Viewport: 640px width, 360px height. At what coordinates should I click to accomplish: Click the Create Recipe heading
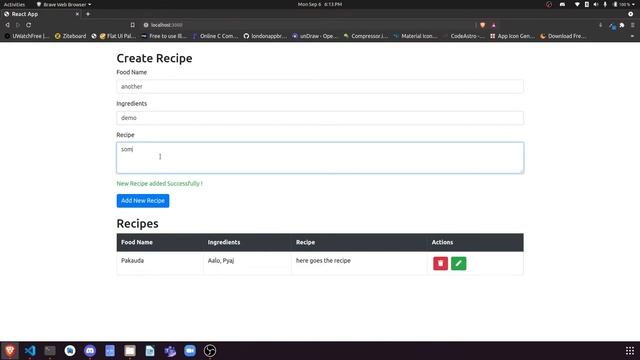pyautogui.click(x=154, y=58)
